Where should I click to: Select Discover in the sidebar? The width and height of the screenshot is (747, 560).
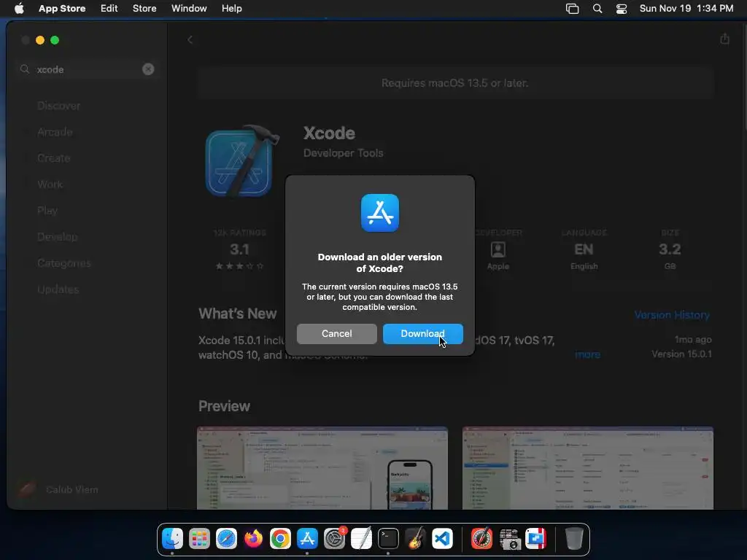pyautogui.click(x=58, y=106)
